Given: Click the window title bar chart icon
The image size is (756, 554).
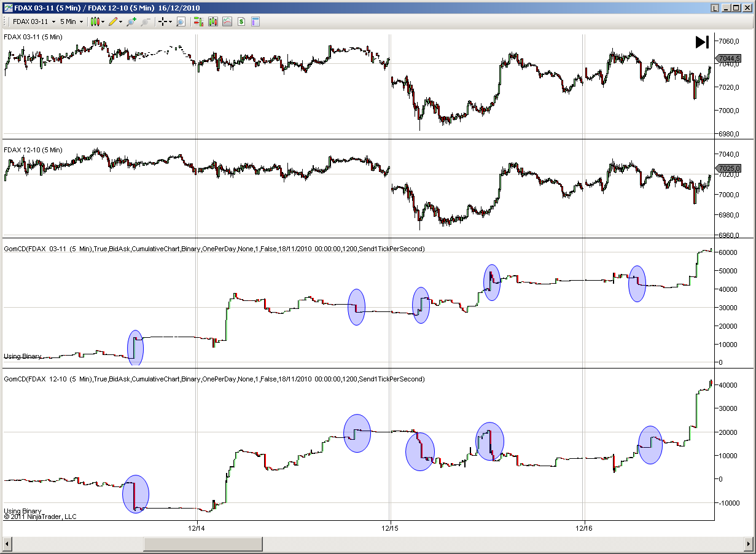Looking at the screenshot, I should 7,7.
